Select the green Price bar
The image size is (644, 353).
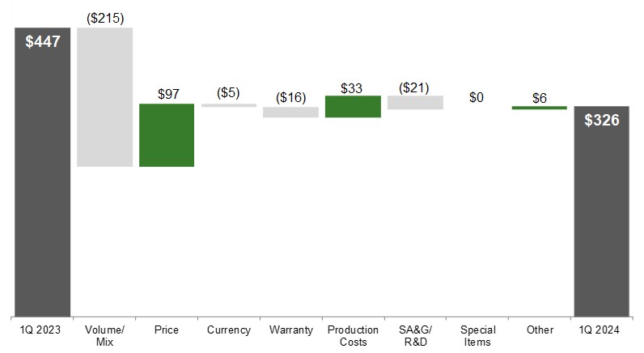[x=167, y=135]
